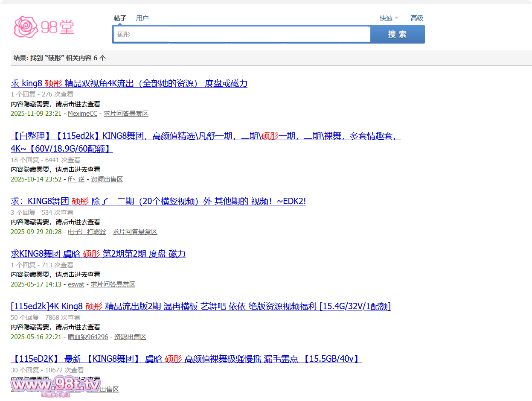Click the 98堂 rose logo

[x=44, y=27]
